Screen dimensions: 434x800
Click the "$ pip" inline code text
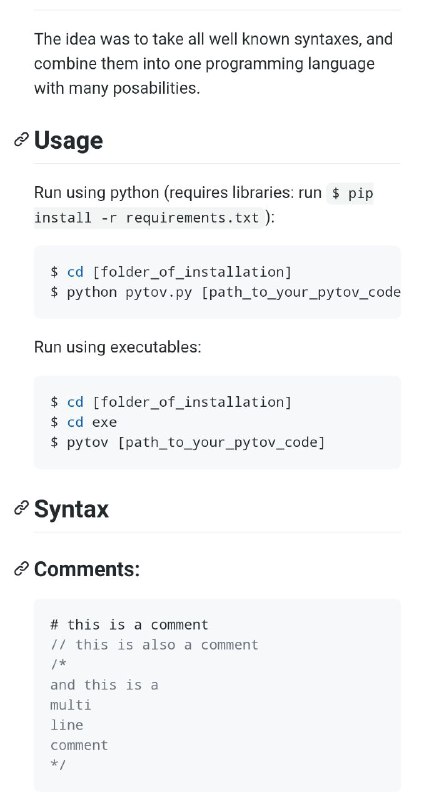(x=352, y=193)
